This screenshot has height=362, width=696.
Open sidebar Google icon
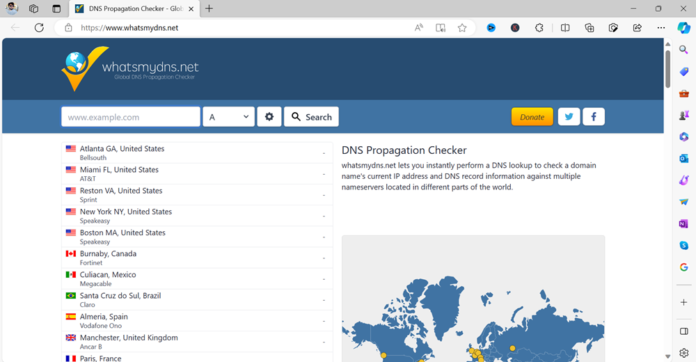(684, 267)
